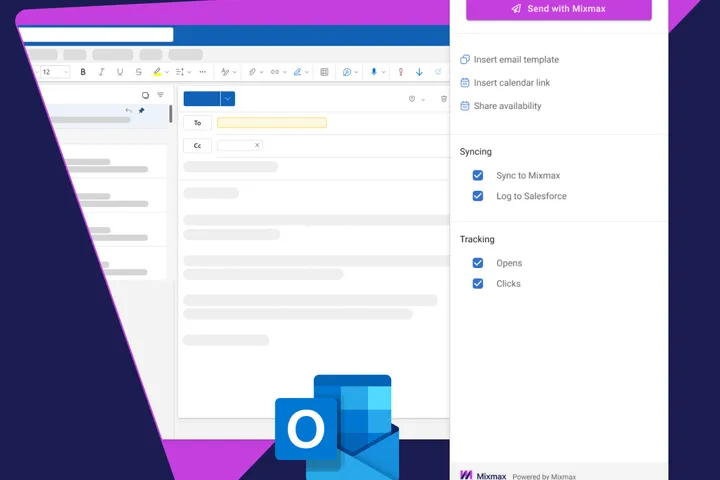Click the yellow To recipient field
This screenshot has height=480, width=720.
click(272, 123)
